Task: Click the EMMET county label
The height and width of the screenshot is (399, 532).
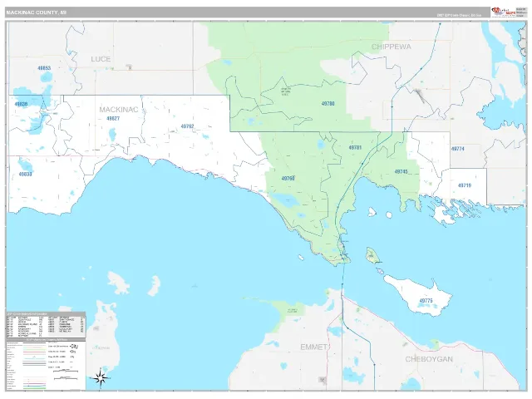Action: pyautogui.click(x=313, y=347)
